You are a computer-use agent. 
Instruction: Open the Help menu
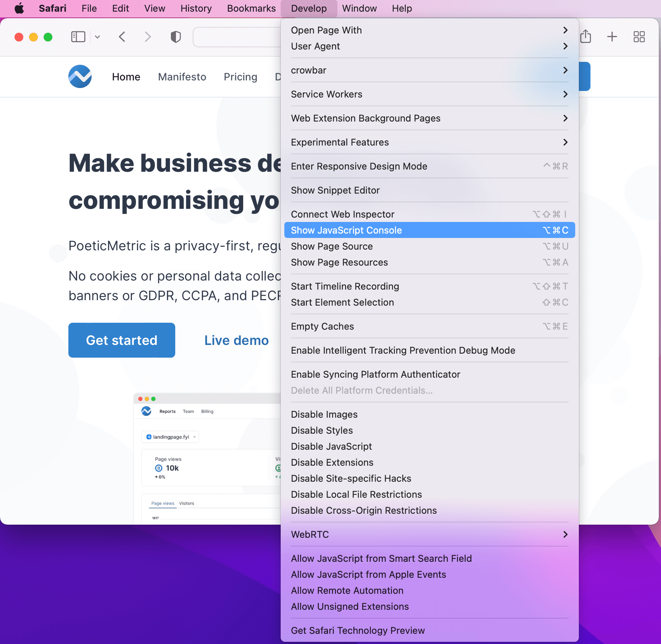click(x=402, y=8)
